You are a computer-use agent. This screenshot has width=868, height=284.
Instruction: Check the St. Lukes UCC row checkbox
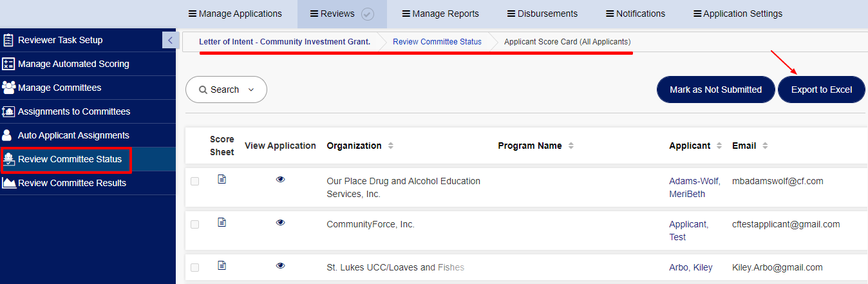(x=195, y=267)
